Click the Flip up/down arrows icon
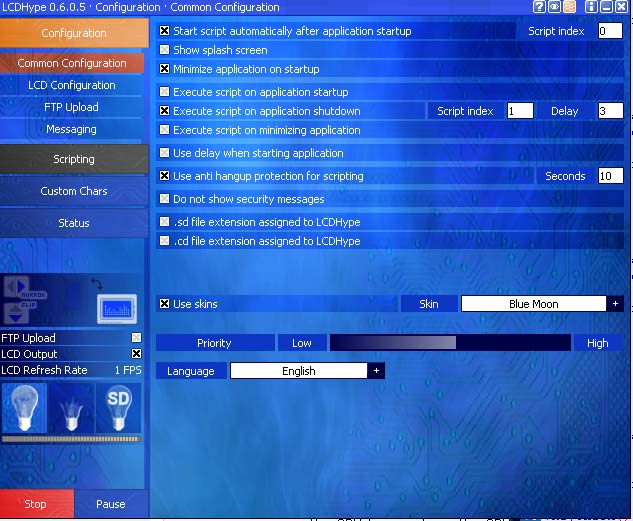Viewport: 633px width, 521px height. tap(16, 313)
